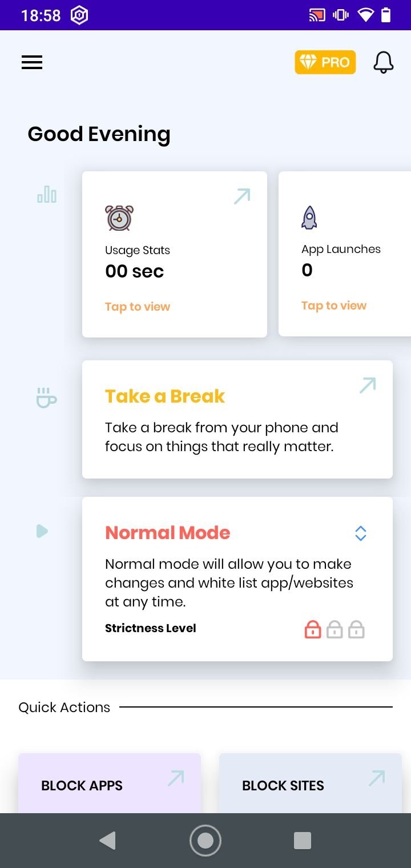
Task: Tap the Android back navigation button
Action: tap(107, 841)
